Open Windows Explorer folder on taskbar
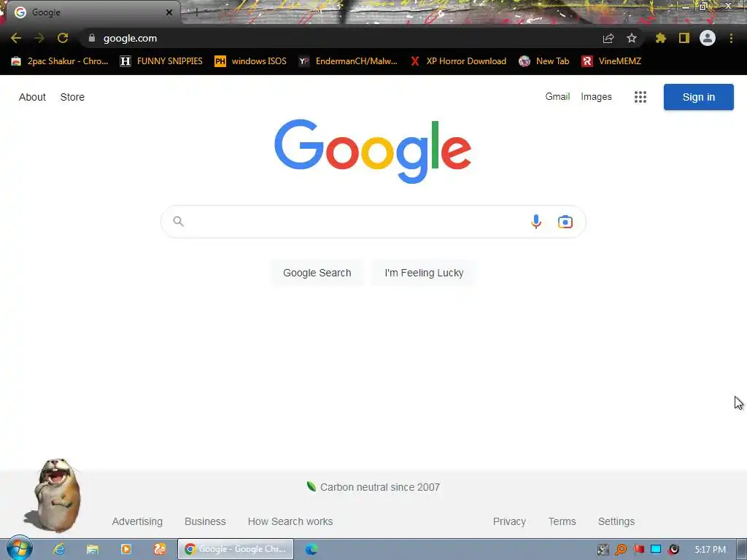 93,549
